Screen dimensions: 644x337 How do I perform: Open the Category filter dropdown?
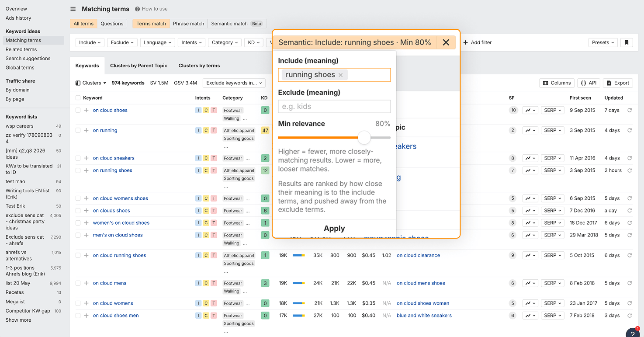(x=225, y=42)
